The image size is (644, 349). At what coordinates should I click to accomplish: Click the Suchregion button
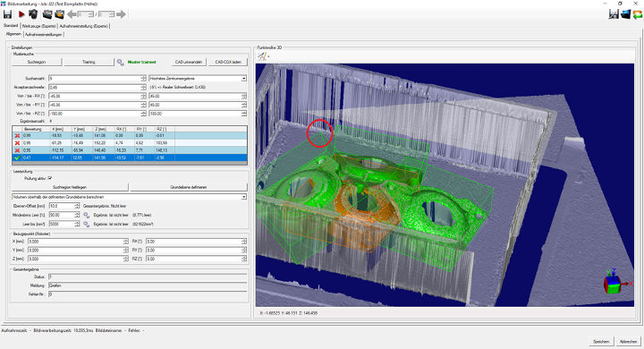coord(37,62)
